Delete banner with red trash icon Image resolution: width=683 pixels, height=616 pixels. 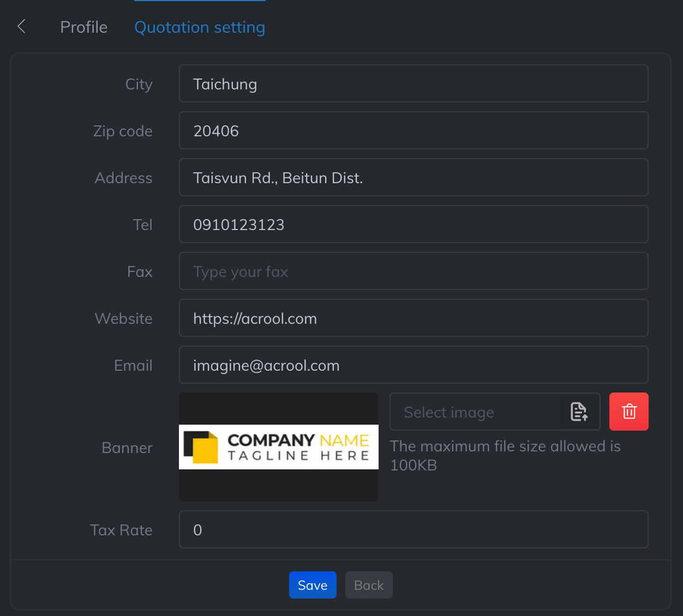click(628, 412)
